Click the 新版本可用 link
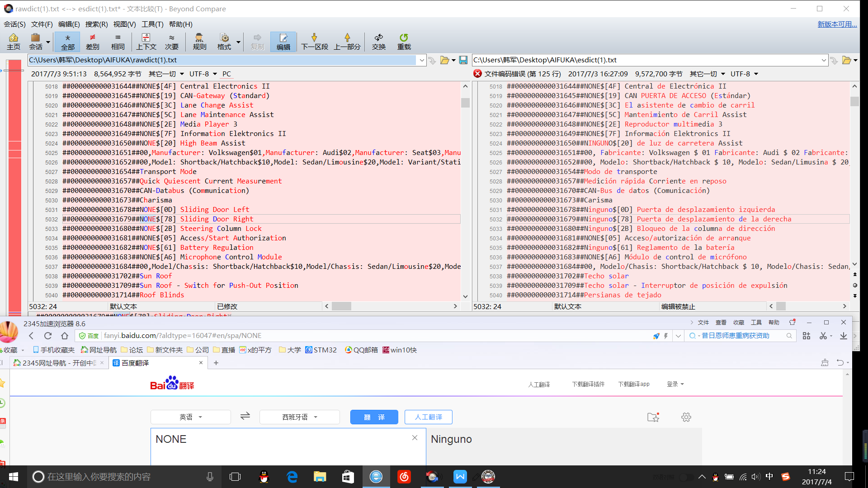868x488 pixels. click(x=836, y=24)
